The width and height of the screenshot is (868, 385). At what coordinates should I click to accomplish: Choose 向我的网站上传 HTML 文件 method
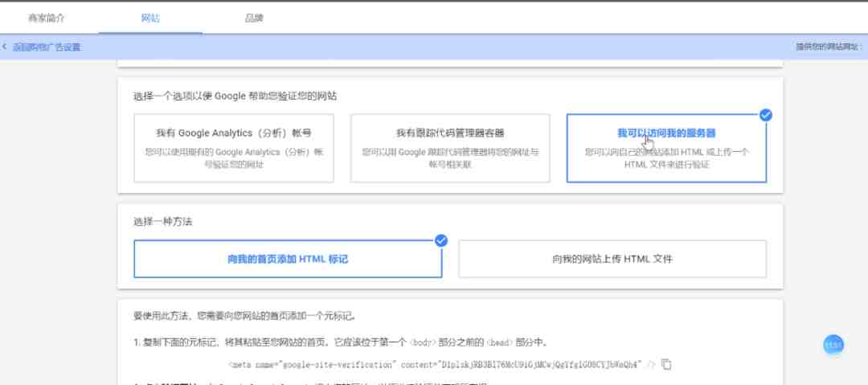click(x=612, y=259)
